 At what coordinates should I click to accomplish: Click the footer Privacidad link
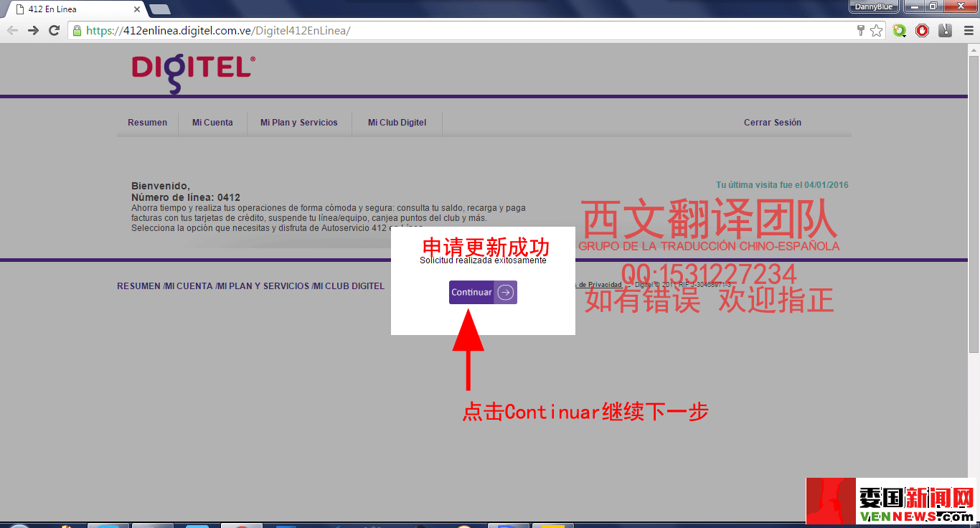[600, 285]
